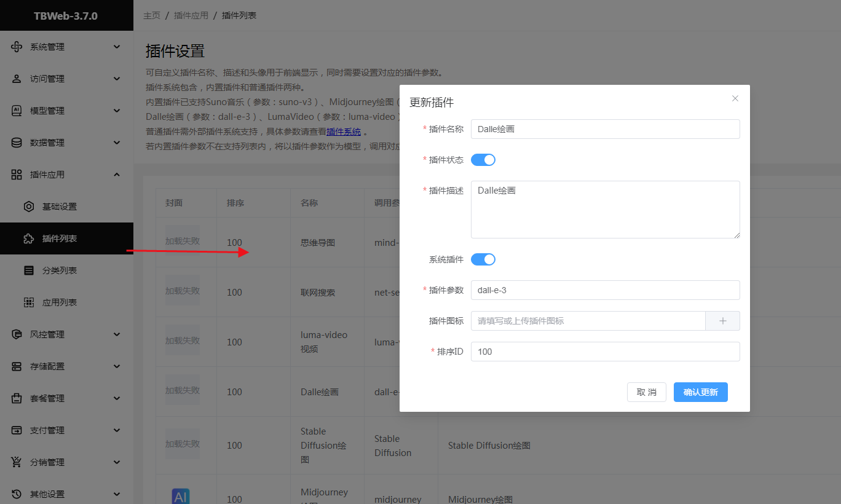841x504 pixels.
Task: Click the 风控管理 shield icon
Action: (x=17, y=334)
